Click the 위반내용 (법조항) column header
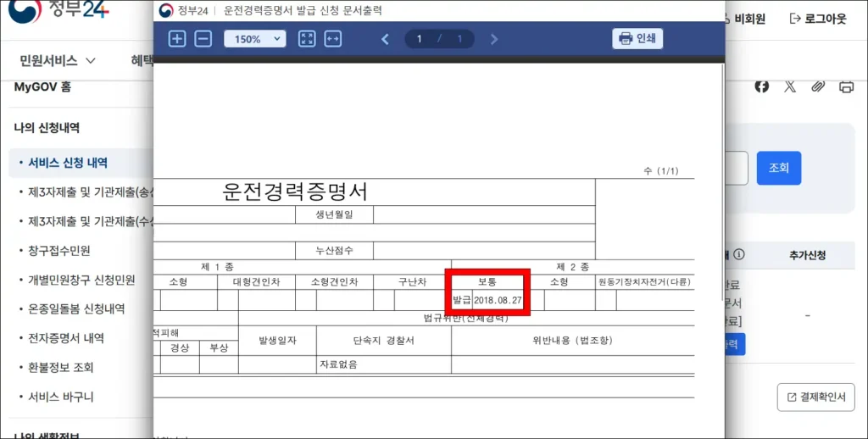The image size is (868, 439). [572, 341]
